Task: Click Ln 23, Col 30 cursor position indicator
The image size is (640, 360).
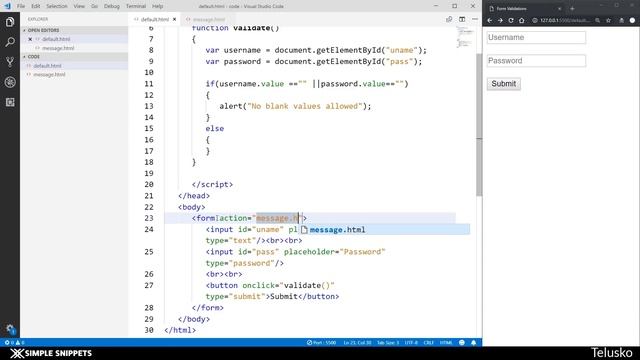Action: click(357, 342)
